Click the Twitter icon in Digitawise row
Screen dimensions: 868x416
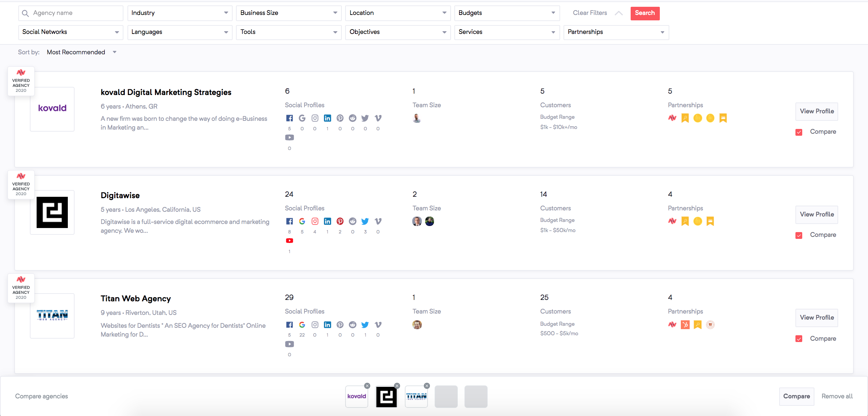click(x=365, y=221)
